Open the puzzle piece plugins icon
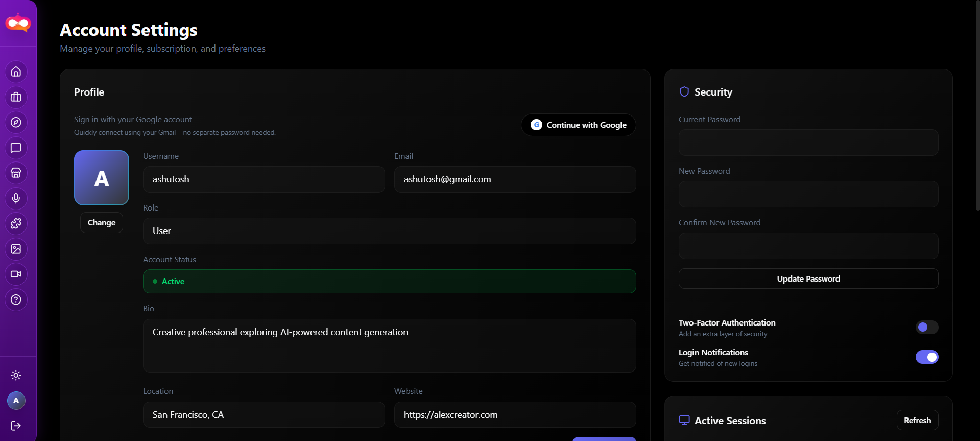Image resolution: width=980 pixels, height=441 pixels. (16, 224)
